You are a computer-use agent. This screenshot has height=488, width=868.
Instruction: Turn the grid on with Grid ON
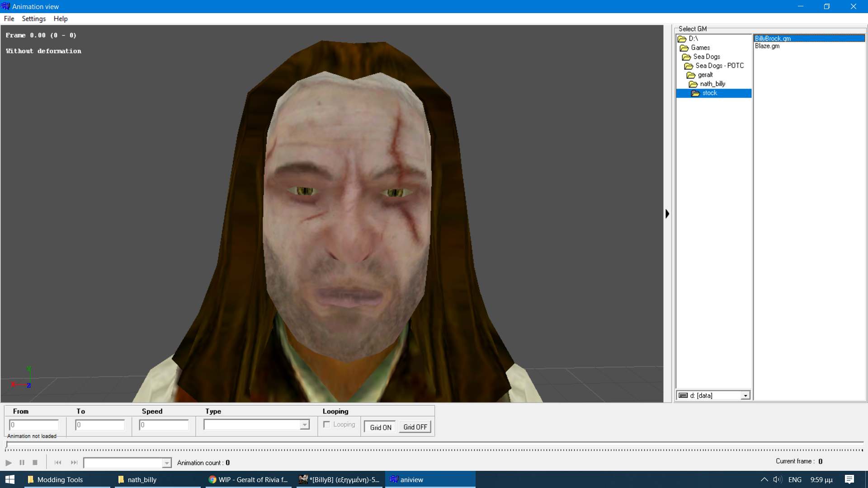click(x=380, y=427)
